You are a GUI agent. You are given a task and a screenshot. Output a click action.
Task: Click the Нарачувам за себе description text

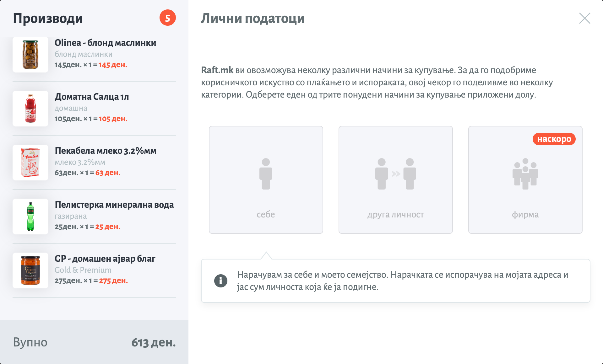(x=403, y=281)
